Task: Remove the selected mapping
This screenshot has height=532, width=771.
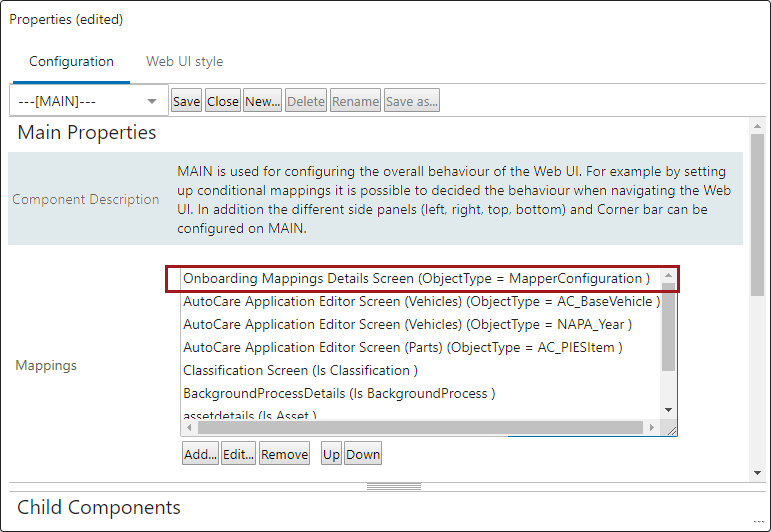Action: pos(284,454)
